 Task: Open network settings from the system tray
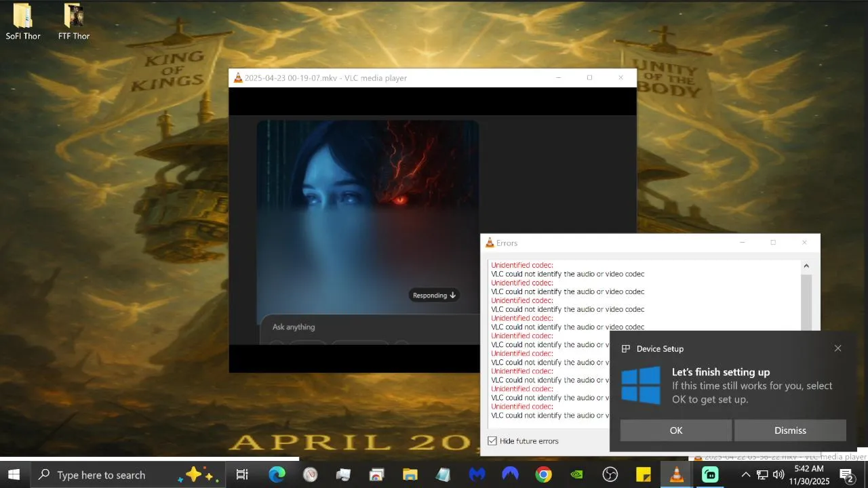[x=762, y=475]
